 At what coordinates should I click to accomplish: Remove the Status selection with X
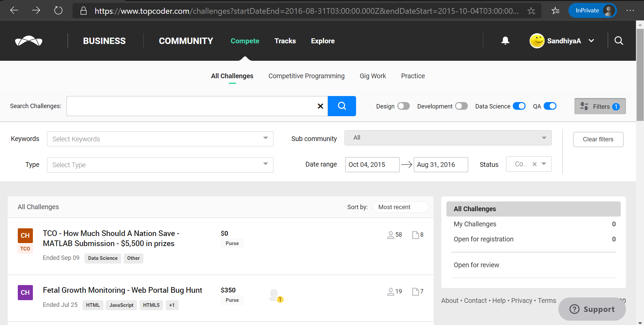coord(535,164)
